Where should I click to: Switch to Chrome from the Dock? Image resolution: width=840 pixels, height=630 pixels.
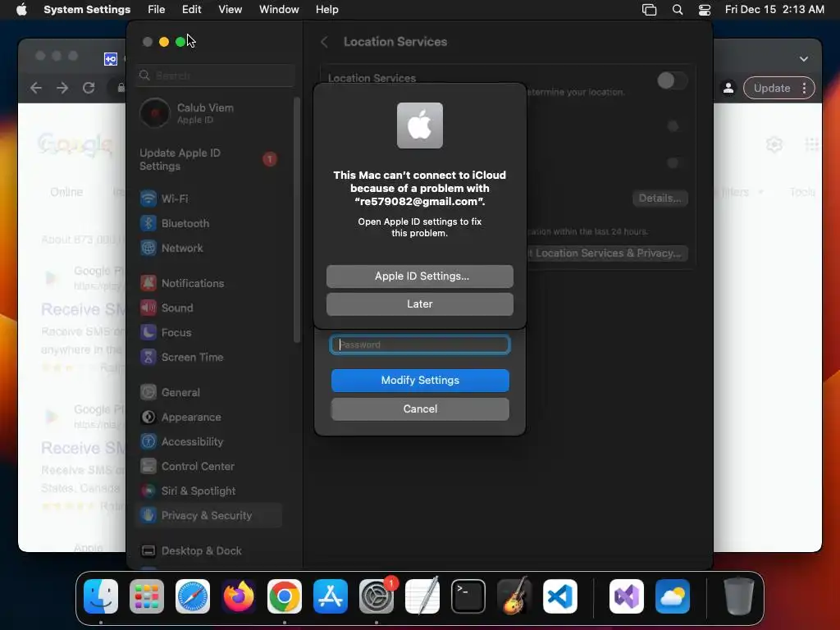285,596
